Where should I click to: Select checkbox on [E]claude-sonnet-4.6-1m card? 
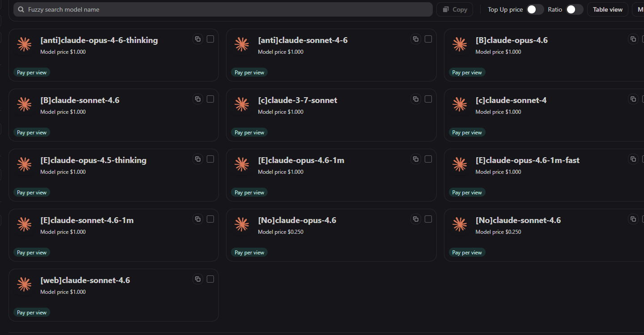coord(210,219)
